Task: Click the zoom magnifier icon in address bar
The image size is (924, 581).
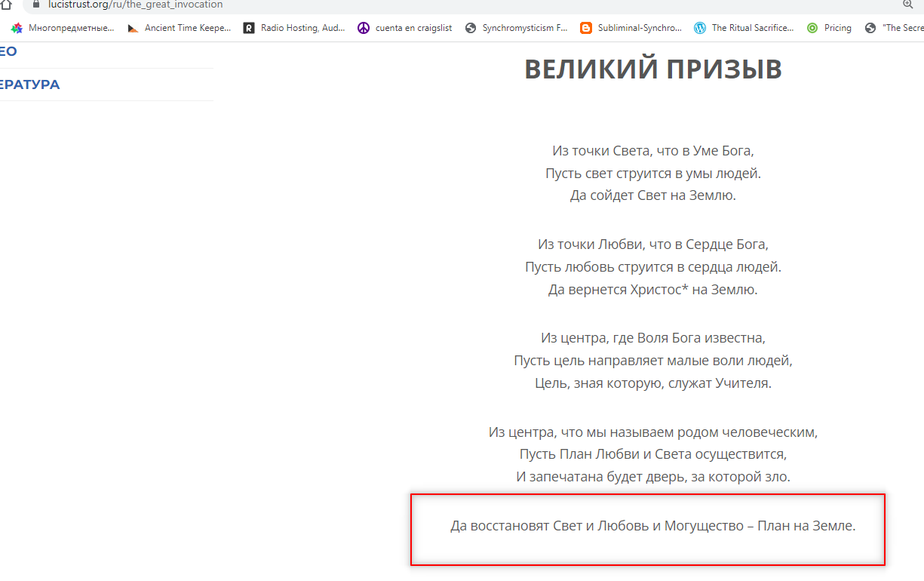Action: tap(908, 4)
